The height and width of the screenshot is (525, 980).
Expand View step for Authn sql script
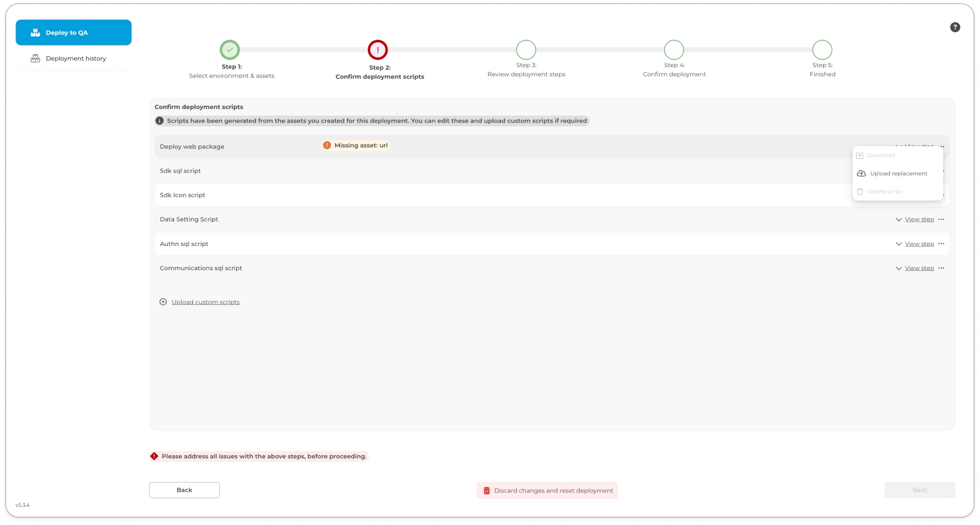point(918,244)
